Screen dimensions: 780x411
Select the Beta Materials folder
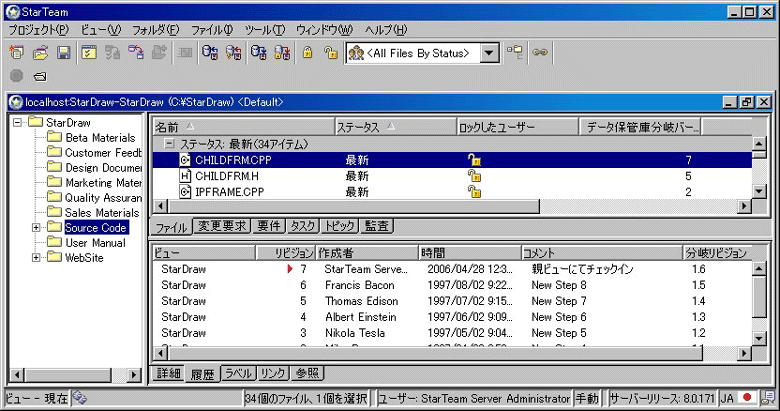pyautogui.click(x=100, y=138)
